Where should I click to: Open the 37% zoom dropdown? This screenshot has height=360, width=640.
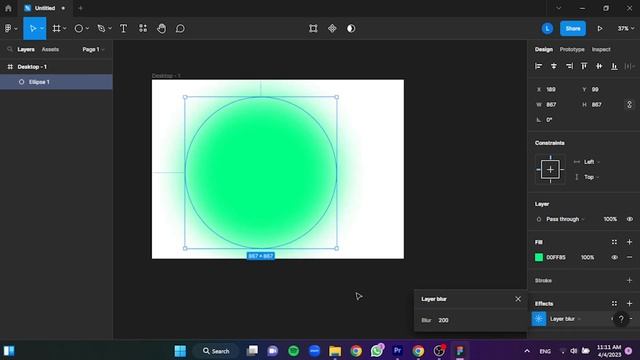click(x=626, y=29)
